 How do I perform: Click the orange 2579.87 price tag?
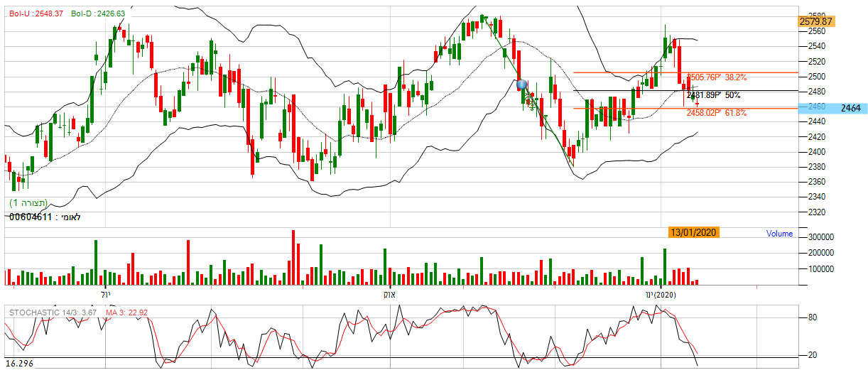(x=815, y=22)
